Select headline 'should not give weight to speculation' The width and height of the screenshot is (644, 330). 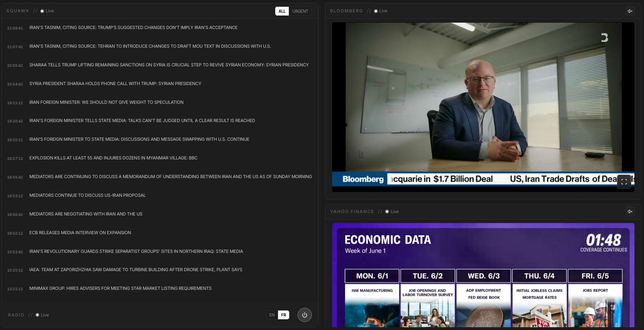tap(106, 103)
